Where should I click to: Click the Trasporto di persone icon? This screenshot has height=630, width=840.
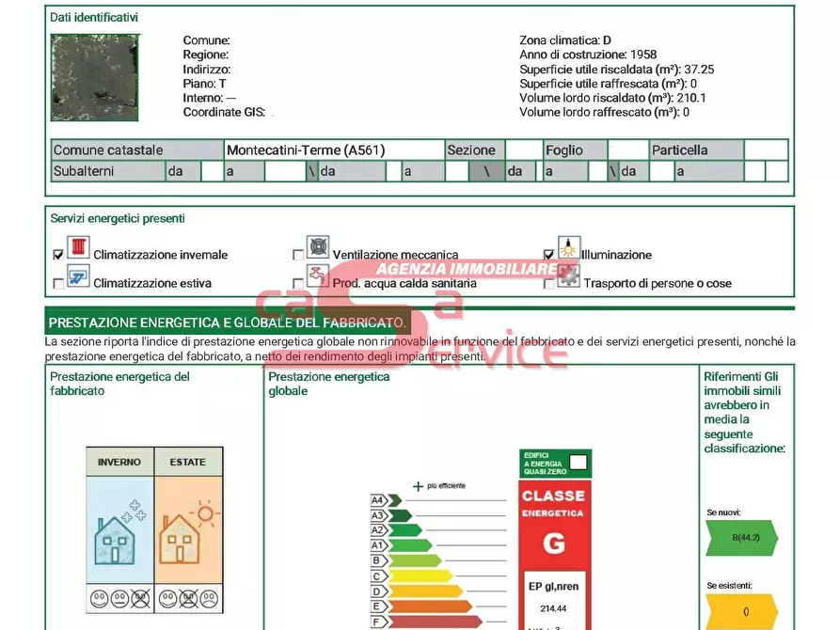(x=568, y=276)
